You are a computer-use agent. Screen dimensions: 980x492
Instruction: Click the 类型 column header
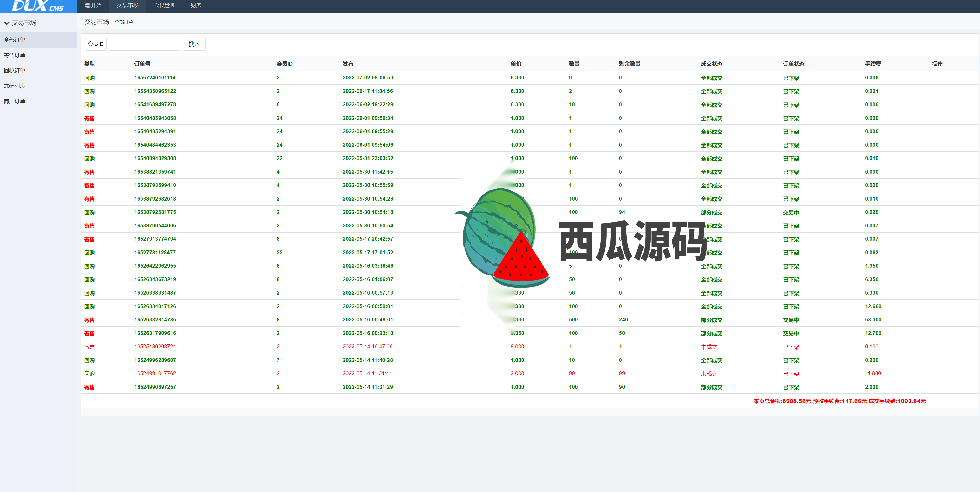tap(89, 64)
